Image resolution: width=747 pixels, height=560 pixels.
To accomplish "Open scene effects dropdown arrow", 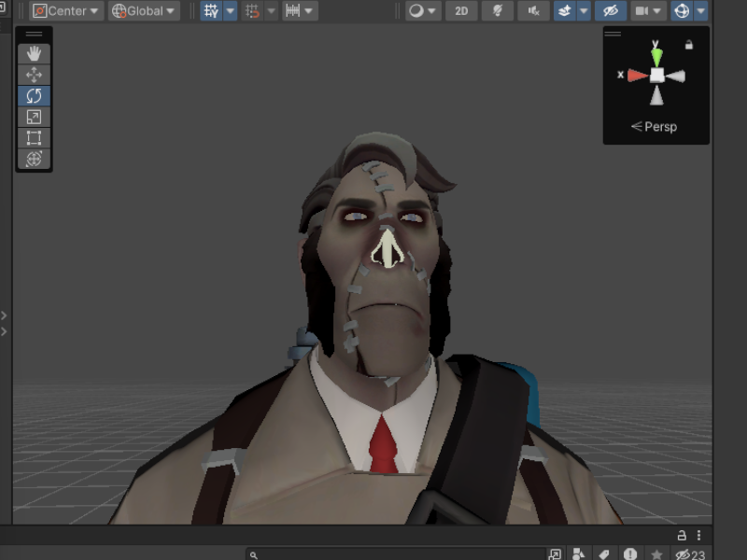I will (584, 11).
